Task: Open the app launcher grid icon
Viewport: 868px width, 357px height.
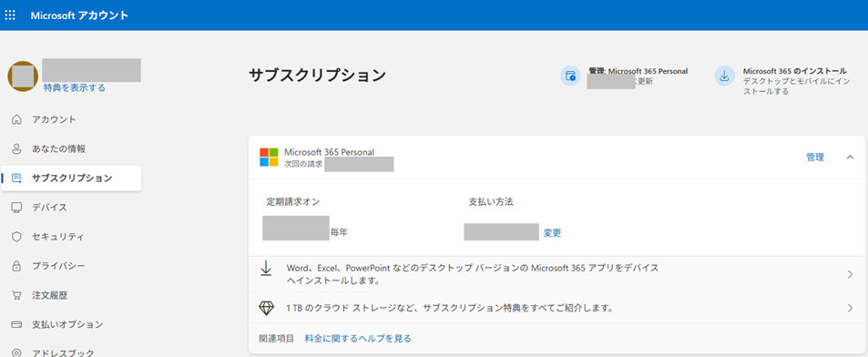Action: (x=10, y=15)
